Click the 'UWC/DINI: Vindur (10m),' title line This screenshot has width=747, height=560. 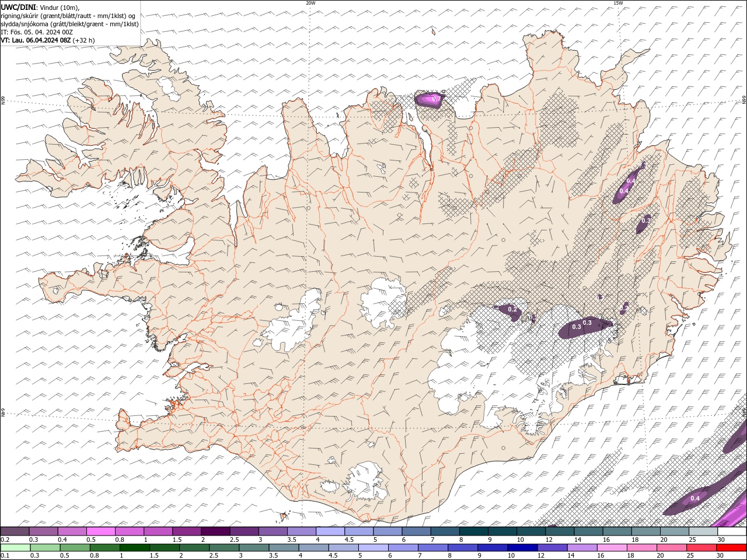point(41,7)
